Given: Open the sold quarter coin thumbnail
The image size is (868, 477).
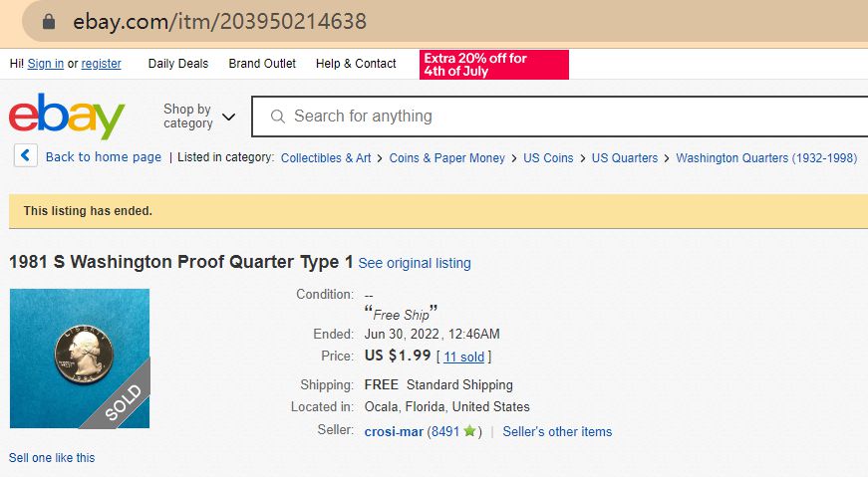Looking at the screenshot, I should [80, 358].
